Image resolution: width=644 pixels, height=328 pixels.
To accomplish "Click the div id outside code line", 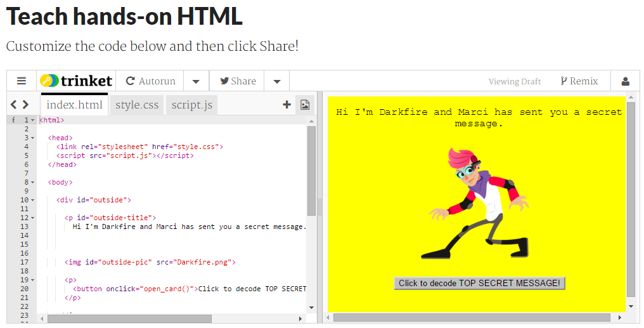I will 94,200.
